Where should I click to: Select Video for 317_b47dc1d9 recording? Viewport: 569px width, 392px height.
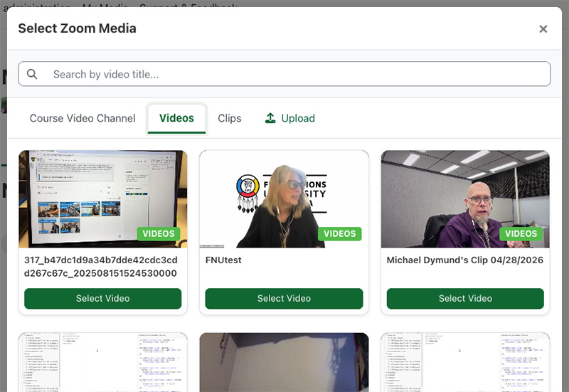tap(102, 298)
